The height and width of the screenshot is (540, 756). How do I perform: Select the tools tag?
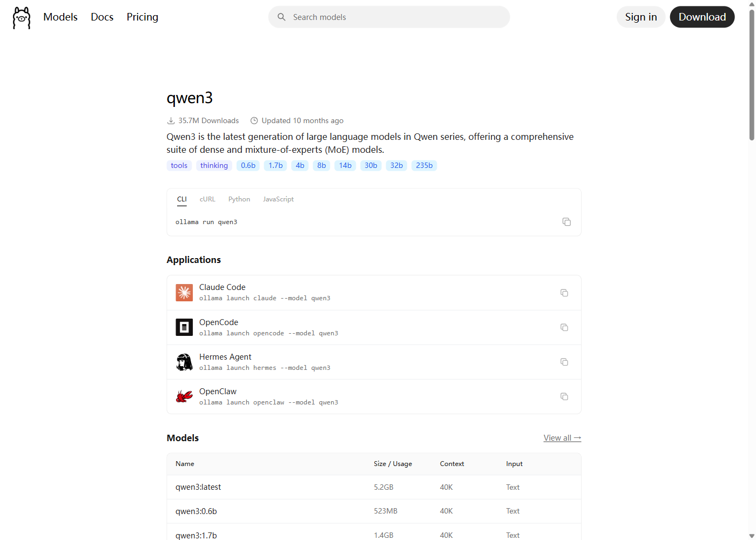[x=179, y=166]
